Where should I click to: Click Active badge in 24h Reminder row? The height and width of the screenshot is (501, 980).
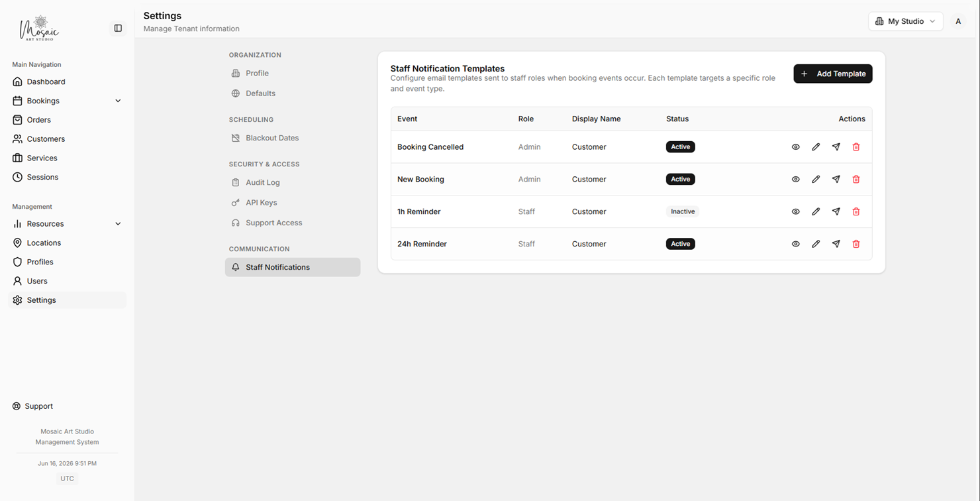tap(681, 245)
